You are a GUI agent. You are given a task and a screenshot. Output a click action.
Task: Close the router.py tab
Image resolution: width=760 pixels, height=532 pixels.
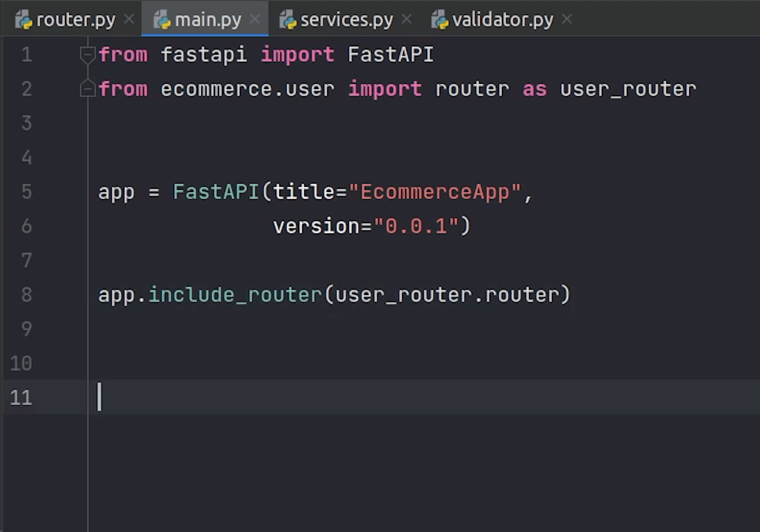(129, 19)
